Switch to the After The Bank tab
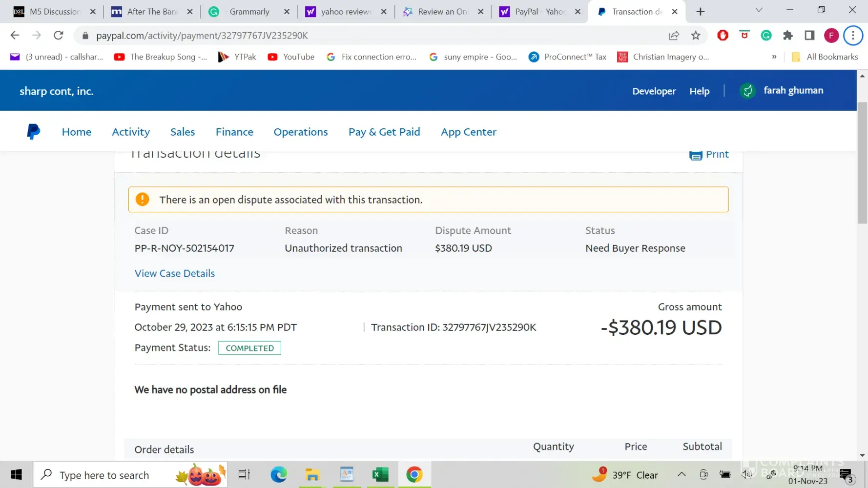 (152, 12)
